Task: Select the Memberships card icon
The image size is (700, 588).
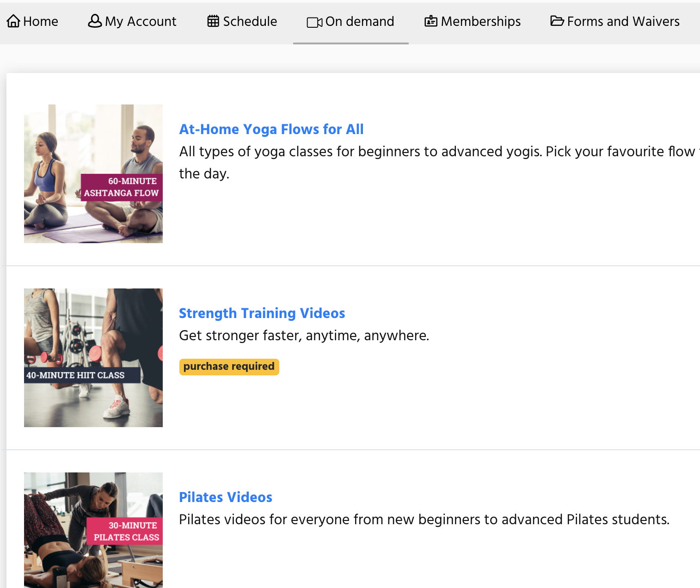Action: click(430, 21)
